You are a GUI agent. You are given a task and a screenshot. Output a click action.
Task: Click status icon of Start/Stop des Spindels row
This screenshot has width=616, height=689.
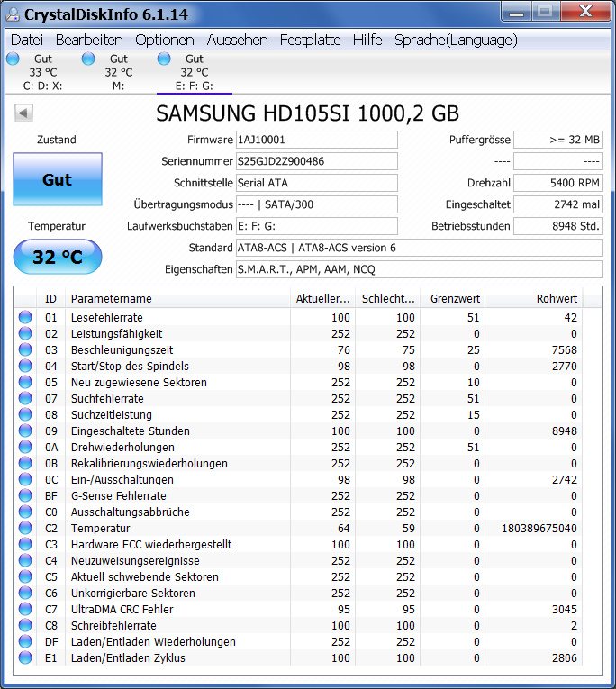[x=25, y=366]
